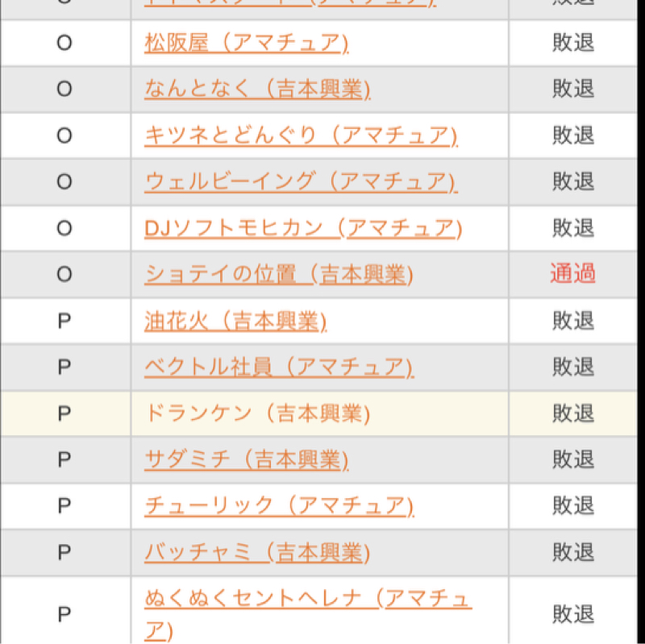Open the サダミチ（吉本興業）link
This screenshot has width=645, height=644.
click(247, 459)
